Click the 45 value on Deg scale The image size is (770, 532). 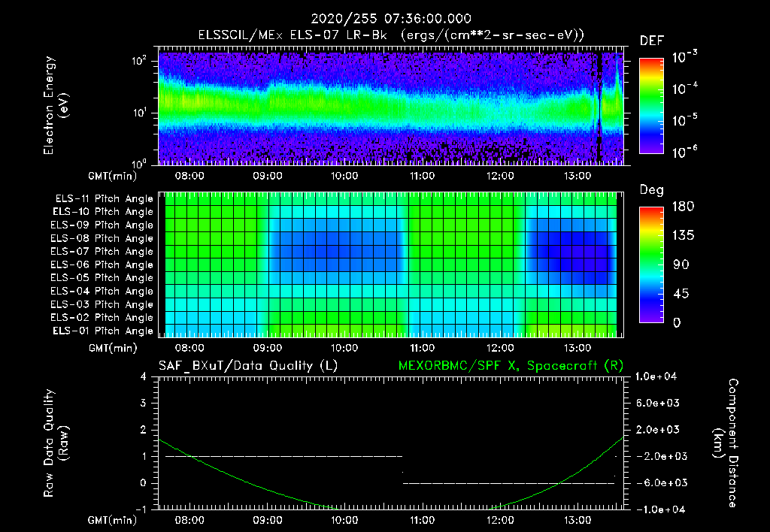[681, 294]
